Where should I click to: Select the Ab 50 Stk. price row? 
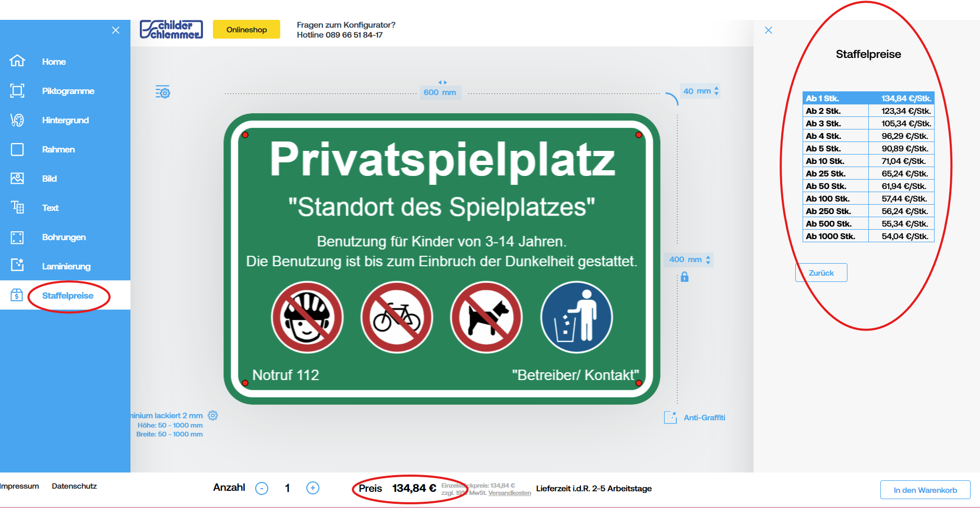coord(868,186)
